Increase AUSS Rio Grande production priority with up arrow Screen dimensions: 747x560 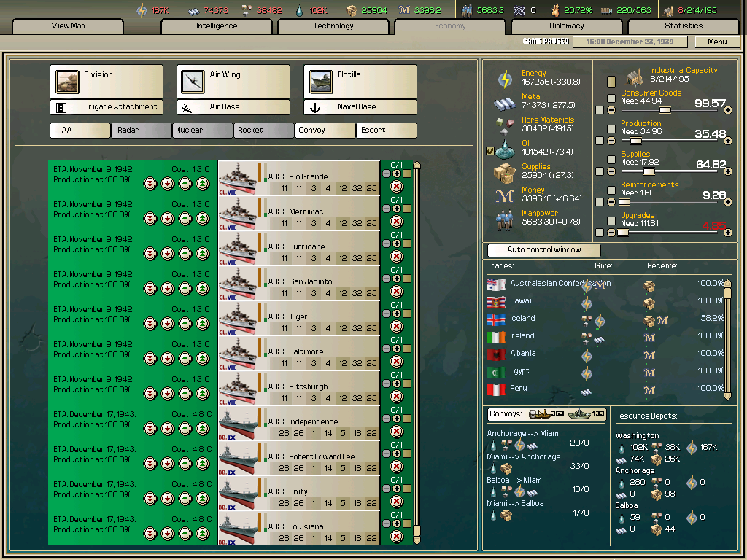(x=185, y=183)
